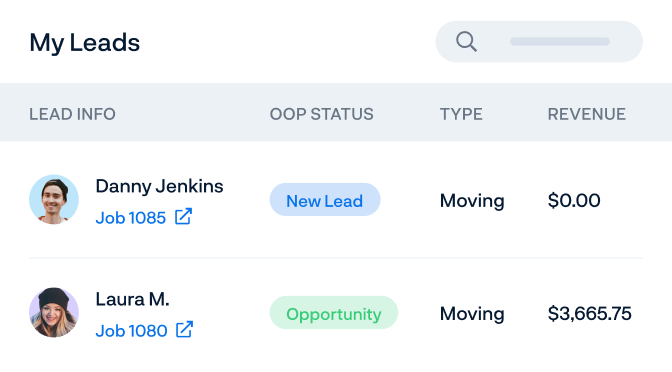Sort by the OOP STATUS column header

[x=321, y=114]
